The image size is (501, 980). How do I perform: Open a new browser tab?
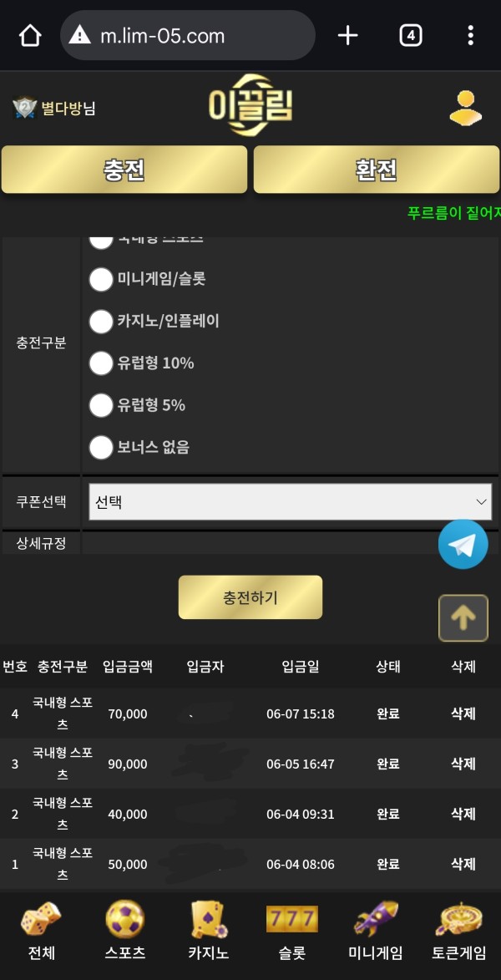(347, 36)
